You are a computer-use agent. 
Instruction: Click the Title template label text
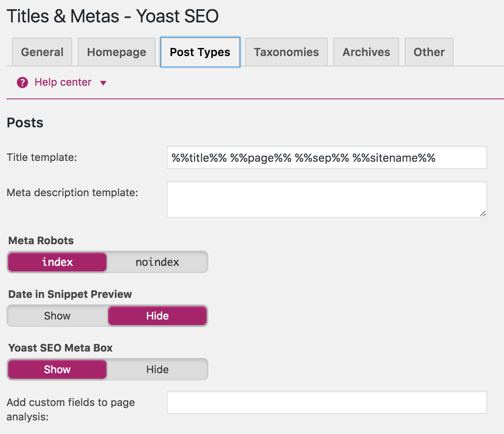[42, 157]
